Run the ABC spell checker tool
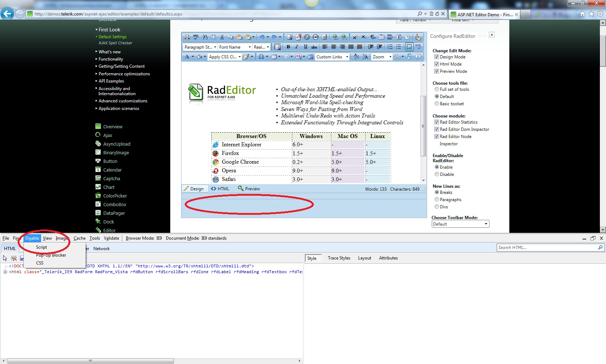The image size is (606, 364). click(196, 37)
